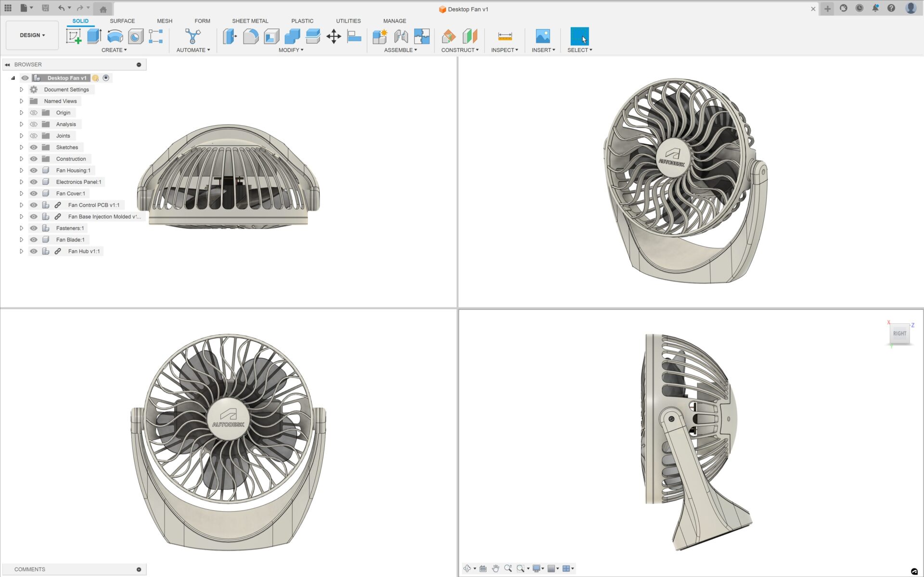Expand the Sketches folder tree node
This screenshot has height=577, width=924.
pos(21,147)
